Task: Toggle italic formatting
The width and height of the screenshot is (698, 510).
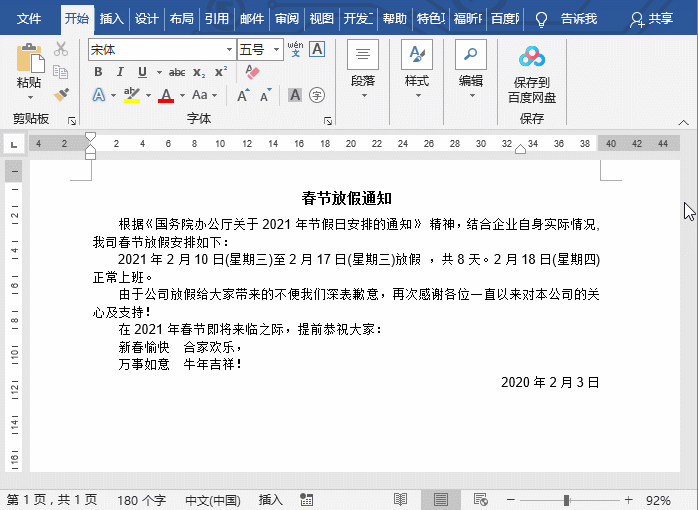Action: [120, 72]
